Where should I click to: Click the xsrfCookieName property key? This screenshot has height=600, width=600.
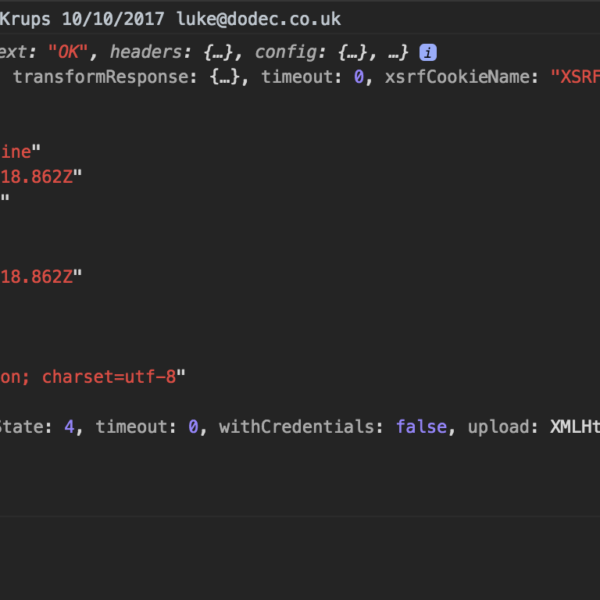(458, 77)
